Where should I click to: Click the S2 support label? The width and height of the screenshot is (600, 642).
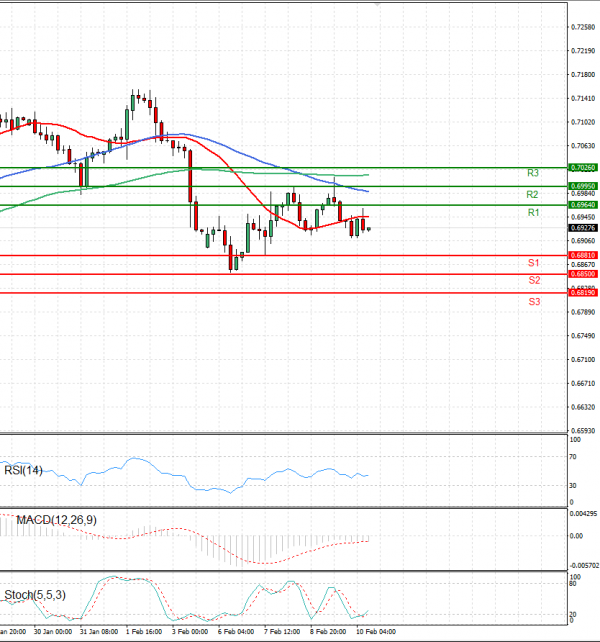point(534,280)
